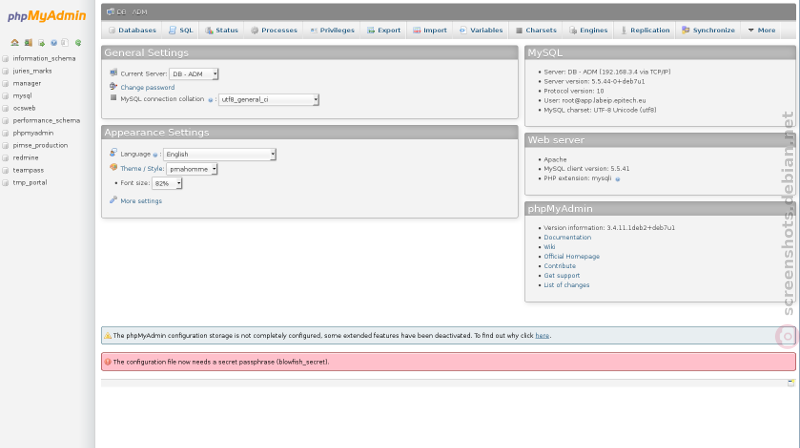Switch to the Replication tab

[645, 30]
